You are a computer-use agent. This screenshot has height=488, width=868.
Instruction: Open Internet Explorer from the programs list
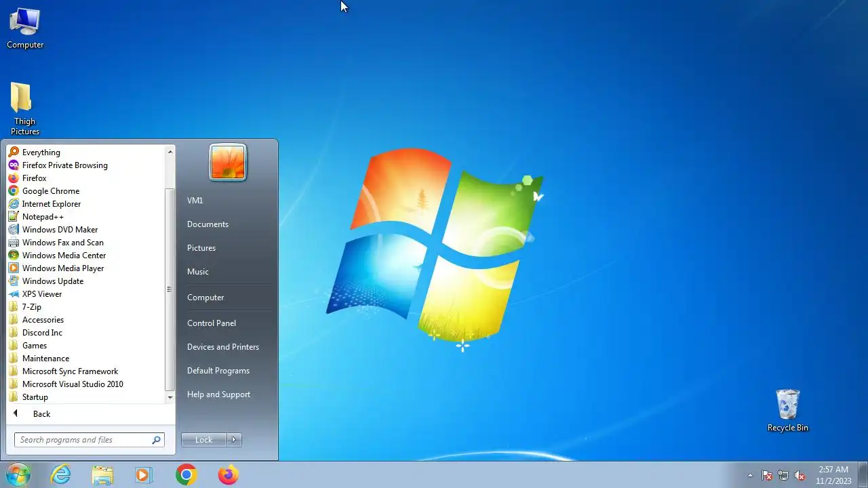click(x=52, y=204)
